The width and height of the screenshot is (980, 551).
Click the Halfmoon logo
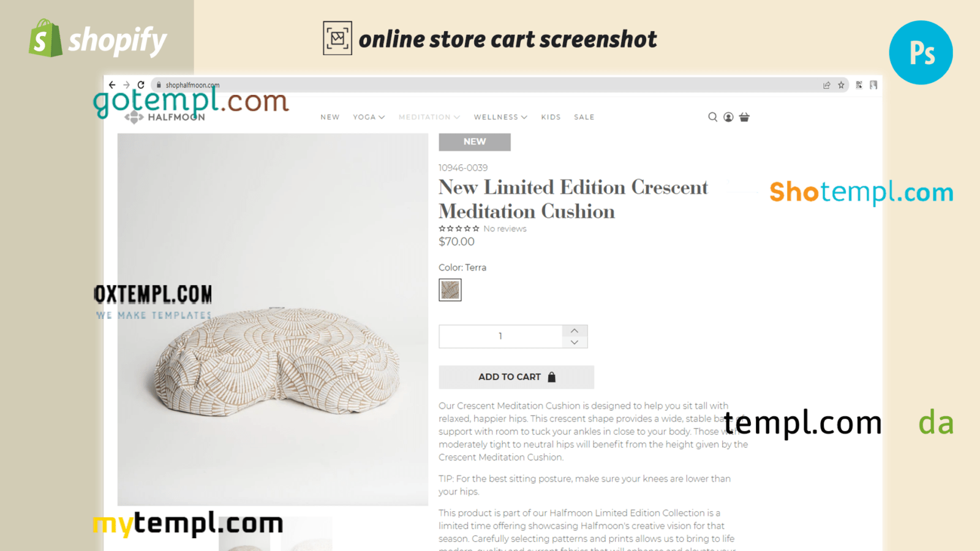[165, 116]
